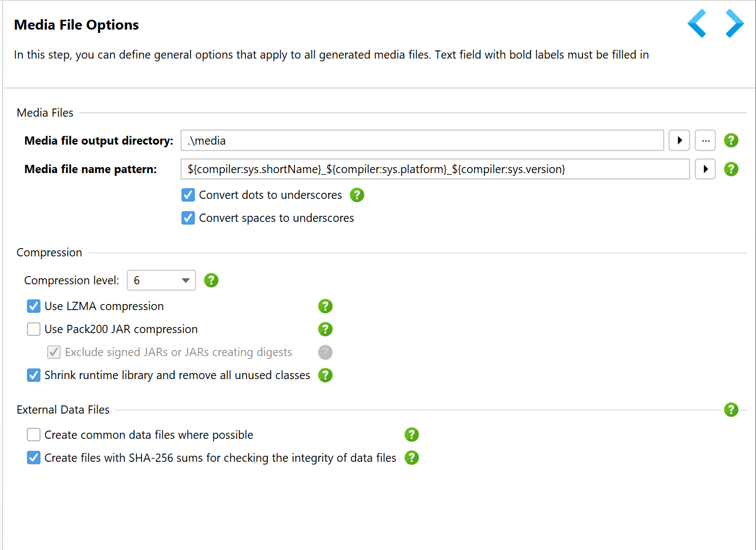Browse for media output directory with ellipsis button
The height and width of the screenshot is (550, 756).
point(706,140)
